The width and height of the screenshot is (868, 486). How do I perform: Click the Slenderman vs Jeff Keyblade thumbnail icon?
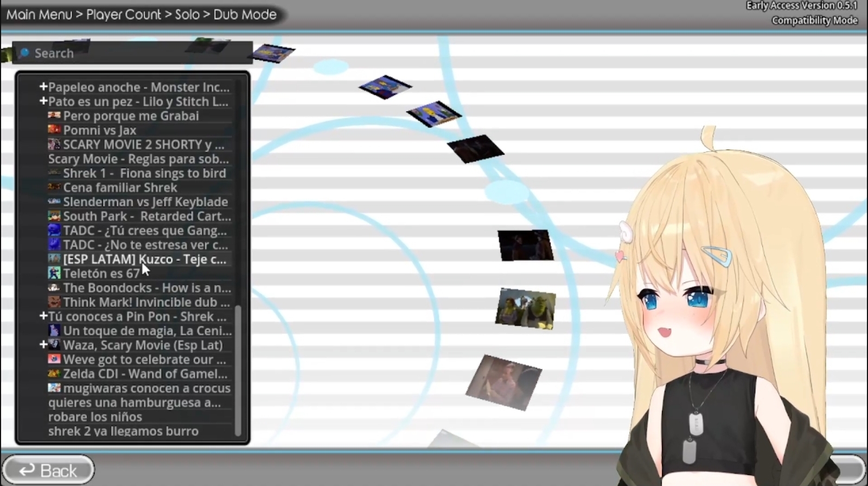click(54, 201)
